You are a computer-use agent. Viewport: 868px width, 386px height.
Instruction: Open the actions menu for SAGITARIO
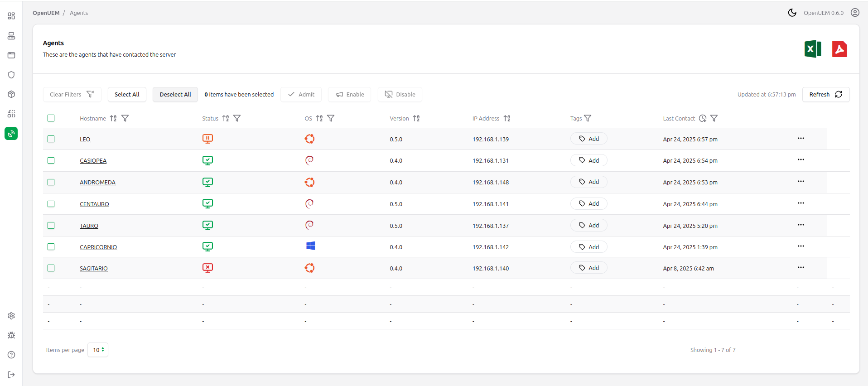(801, 267)
